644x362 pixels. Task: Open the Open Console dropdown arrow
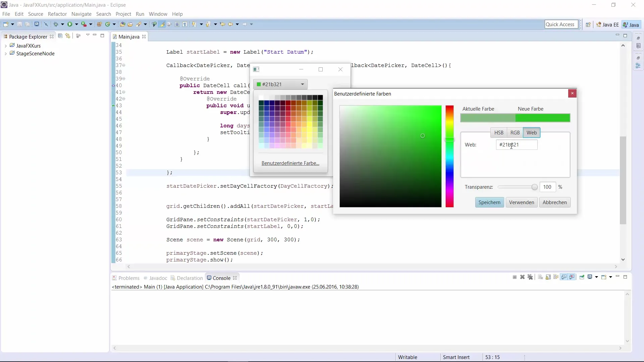[x=610, y=277]
